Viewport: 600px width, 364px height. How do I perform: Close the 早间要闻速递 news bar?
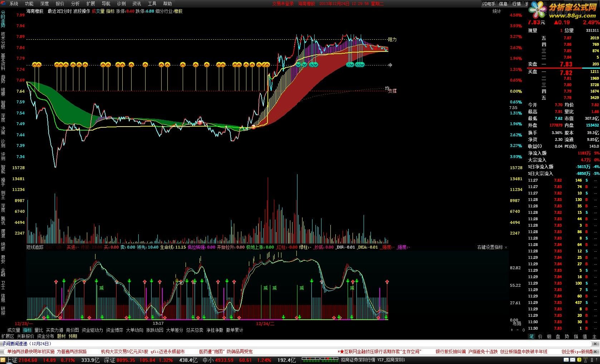[595, 344]
